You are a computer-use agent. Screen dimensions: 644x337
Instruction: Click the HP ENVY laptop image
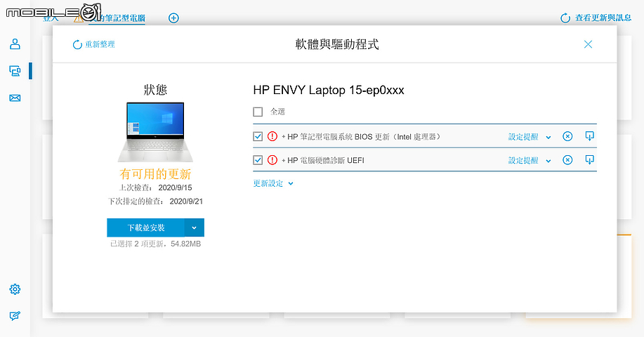tap(155, 132)
